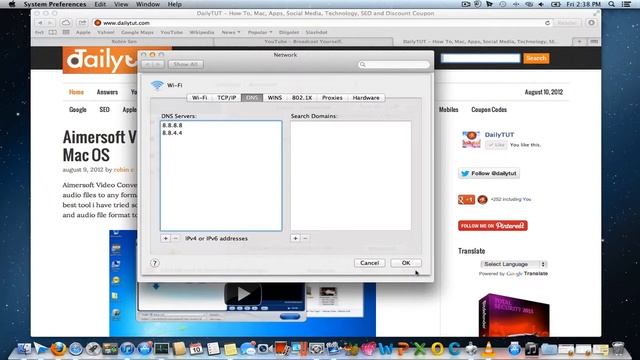Click Show All in Network window toolbar

185,64
